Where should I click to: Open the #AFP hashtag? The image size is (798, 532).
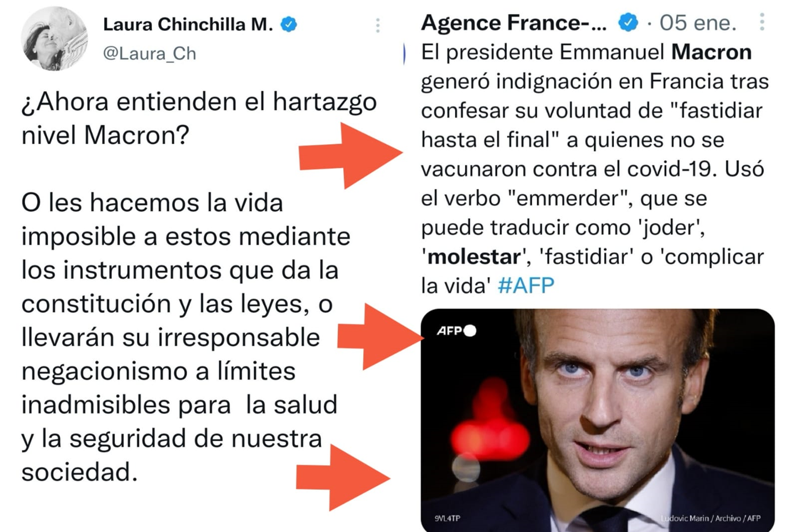pyautogui.click(x=526, y=286)
